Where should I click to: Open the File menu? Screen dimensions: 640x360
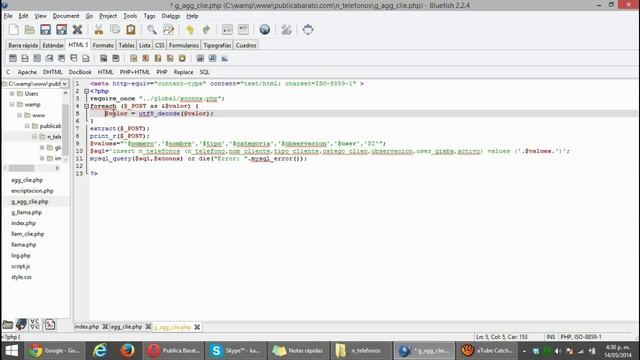(x=8, y=16)
